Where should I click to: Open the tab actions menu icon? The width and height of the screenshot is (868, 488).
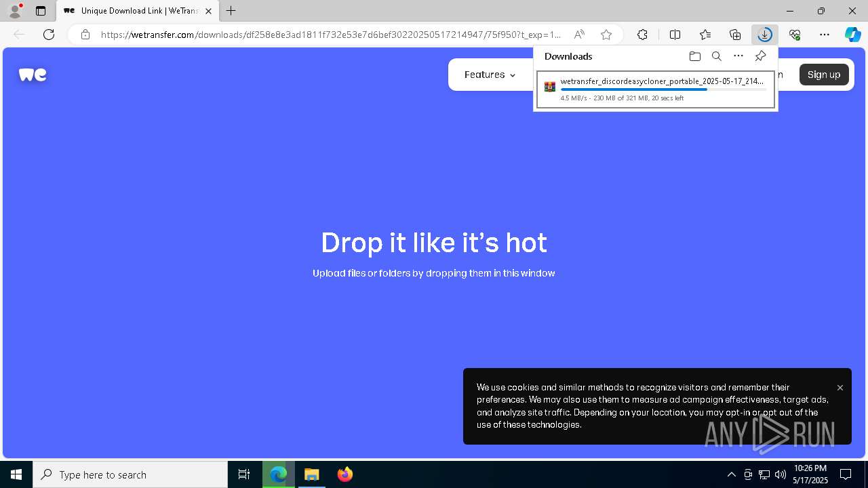click(41, 11)
